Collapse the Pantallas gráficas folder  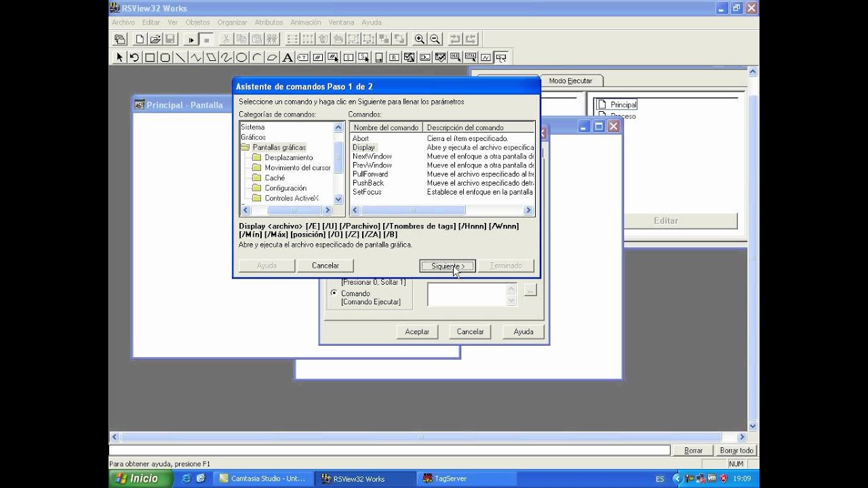[x=245, y=147]
